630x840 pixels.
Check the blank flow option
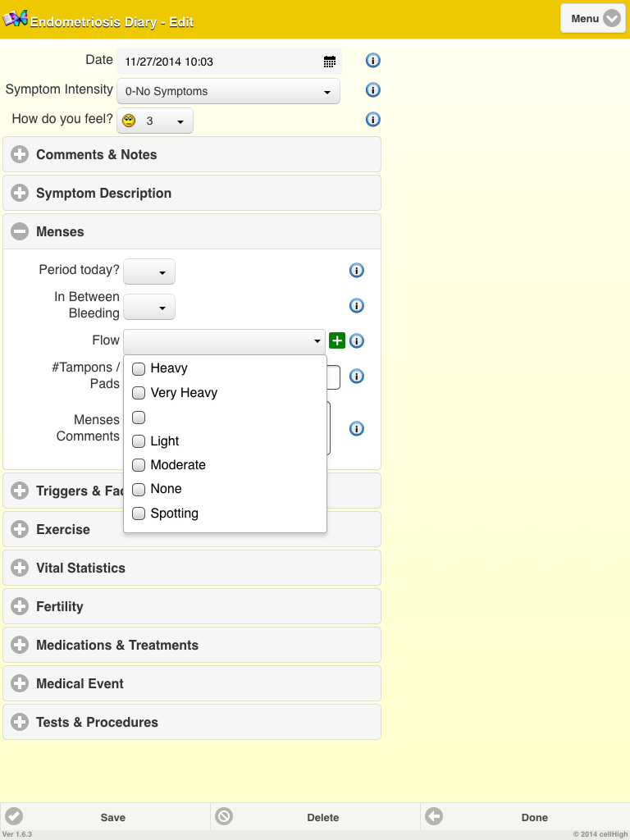pos(139,418)
